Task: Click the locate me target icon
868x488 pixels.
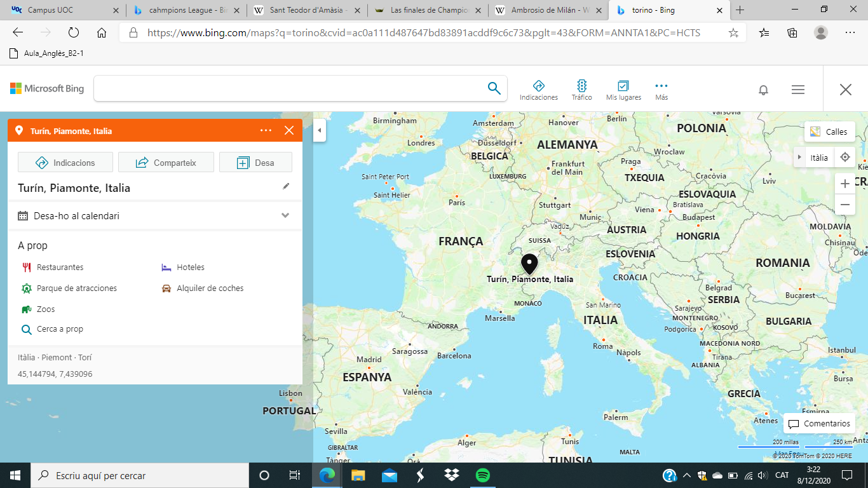Action: [844, 157]
